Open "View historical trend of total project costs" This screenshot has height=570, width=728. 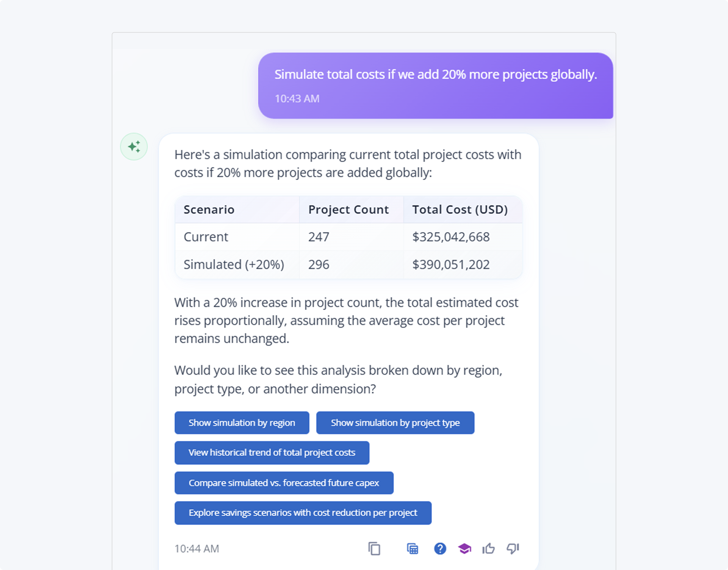tap(272, 453)
